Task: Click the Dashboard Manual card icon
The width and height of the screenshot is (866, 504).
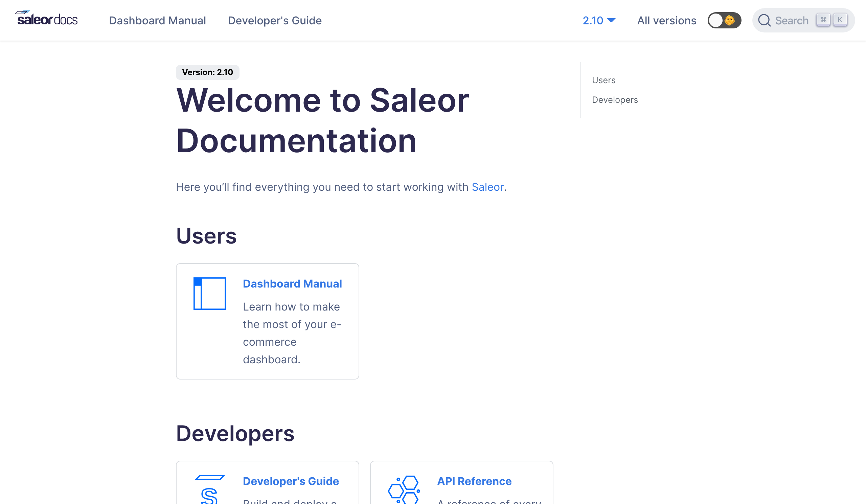Action: point(210,293)
